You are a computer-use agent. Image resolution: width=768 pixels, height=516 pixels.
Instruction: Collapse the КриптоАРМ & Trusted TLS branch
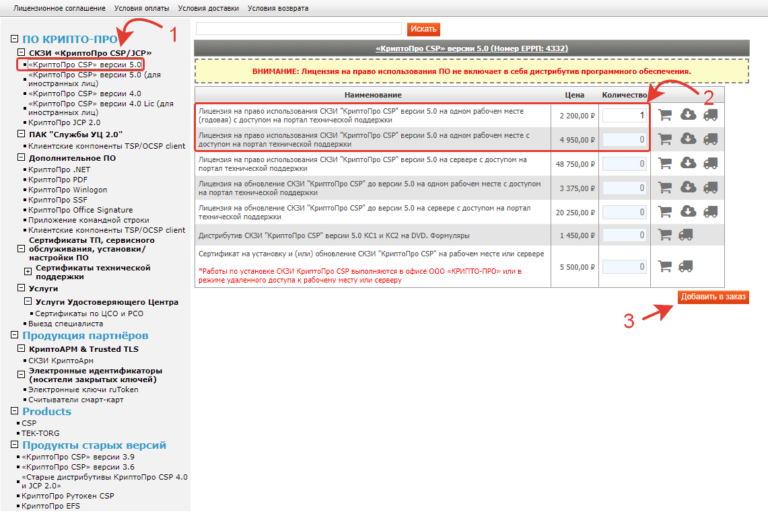(x=21, y=349)
